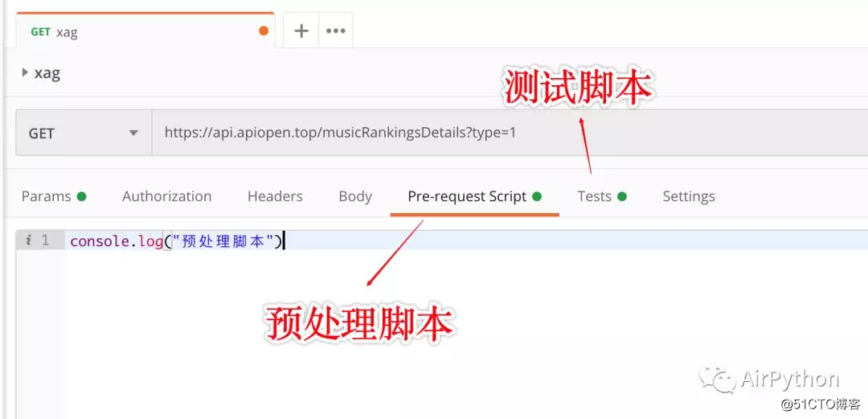Click the xag request name heading

(x=47, y=72)
